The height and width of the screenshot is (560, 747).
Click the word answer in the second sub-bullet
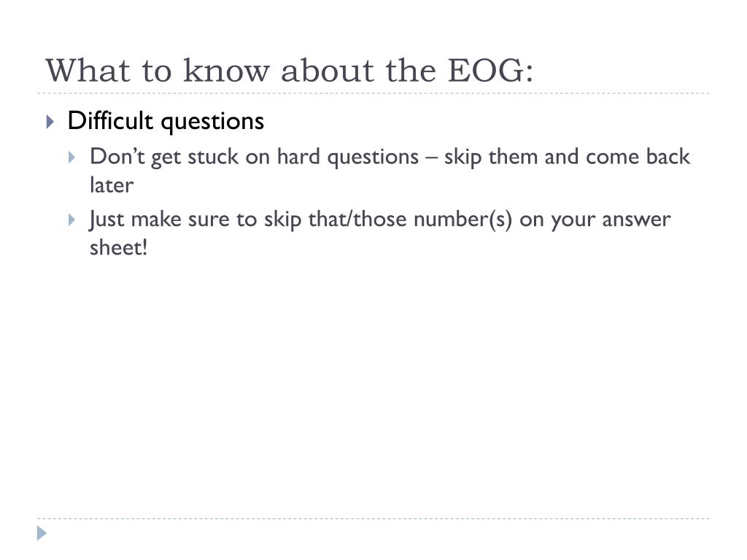coord(636,220)
